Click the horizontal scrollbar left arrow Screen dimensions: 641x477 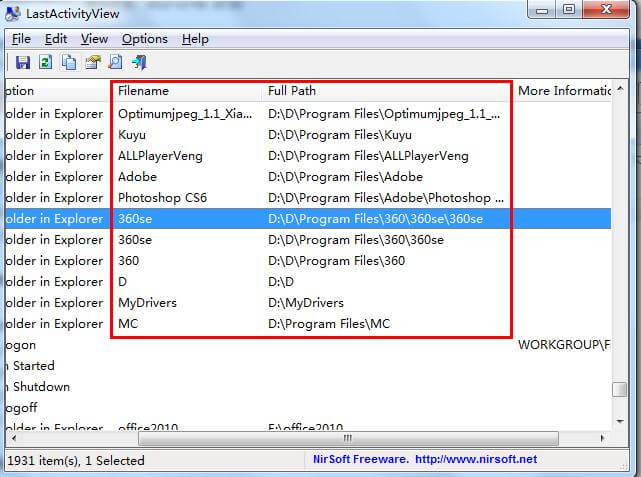[13, 439]
